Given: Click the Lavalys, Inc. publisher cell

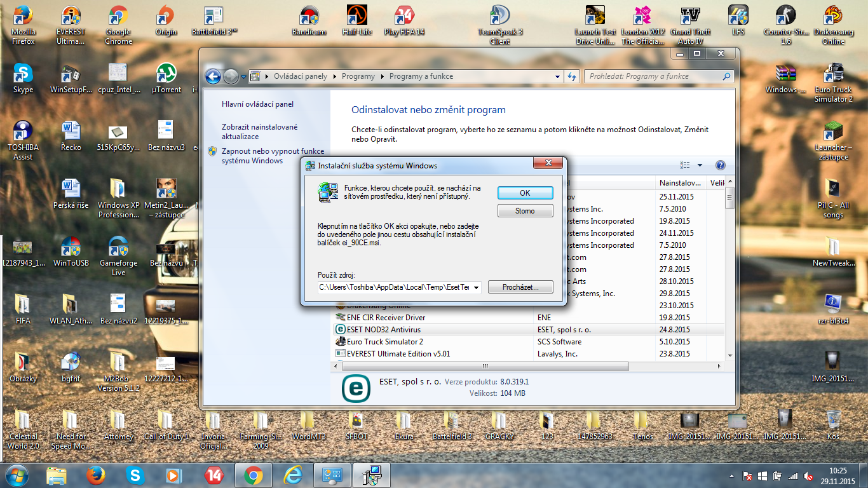Looking at the screenshot, I should coord(557,354).
